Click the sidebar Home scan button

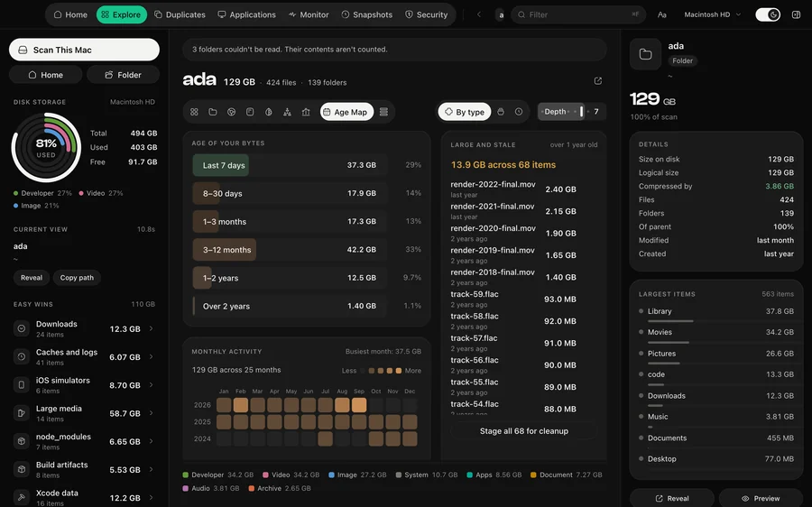pos(46,75)
